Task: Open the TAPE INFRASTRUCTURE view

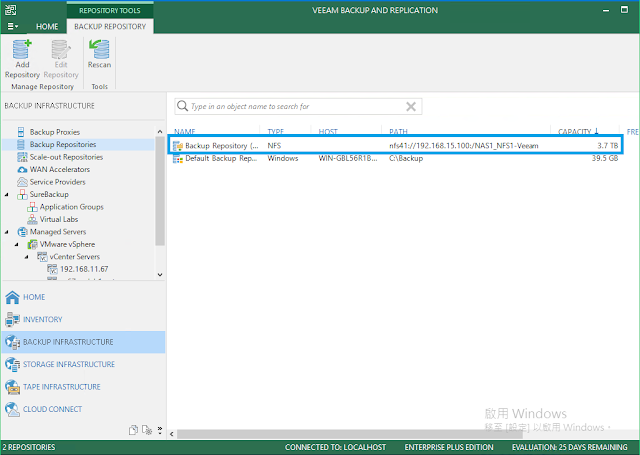Action: point(83,387)
